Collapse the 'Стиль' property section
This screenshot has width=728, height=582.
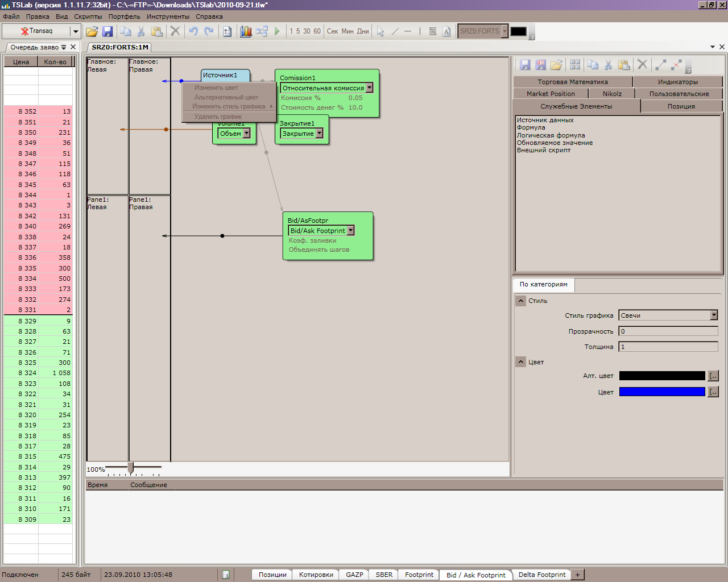click(x=520, y=301)
